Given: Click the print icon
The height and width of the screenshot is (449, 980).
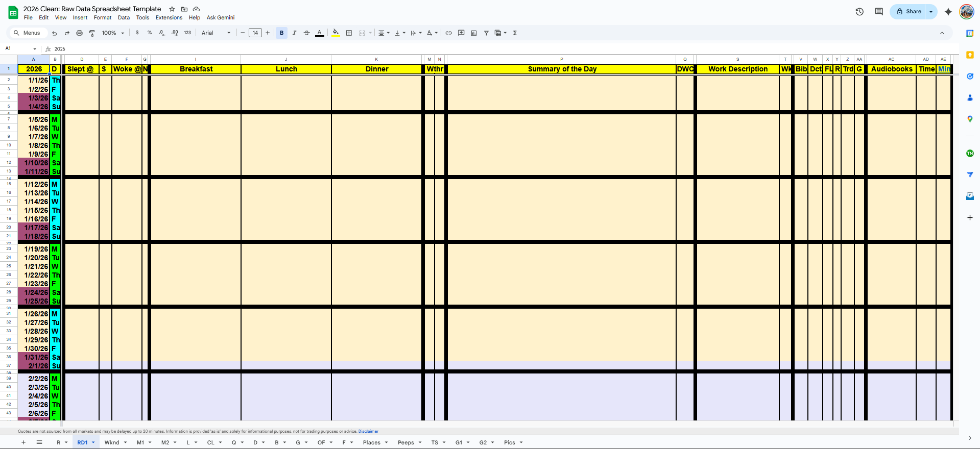Looking at the screenshot, I should click(x=79, y=33).
